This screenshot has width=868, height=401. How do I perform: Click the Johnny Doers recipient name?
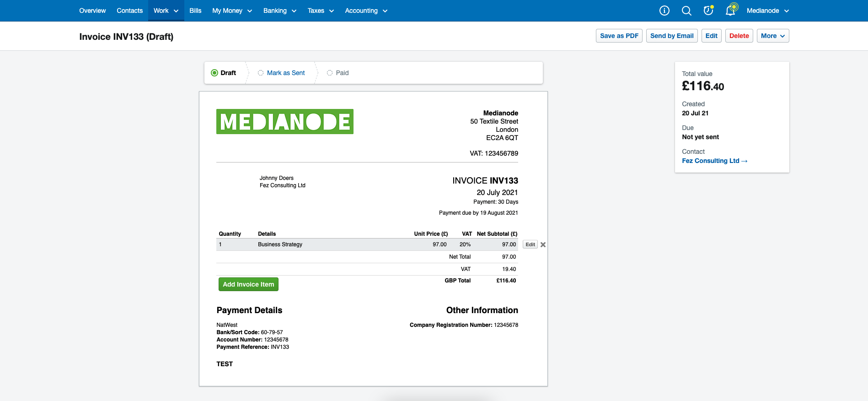click(277, 178)
